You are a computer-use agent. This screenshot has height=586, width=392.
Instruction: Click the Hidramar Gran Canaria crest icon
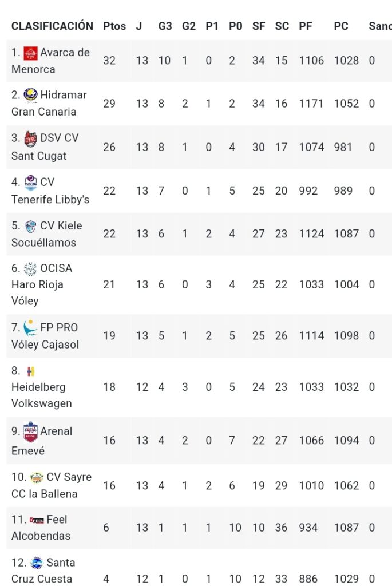click(x=31, y=95)
